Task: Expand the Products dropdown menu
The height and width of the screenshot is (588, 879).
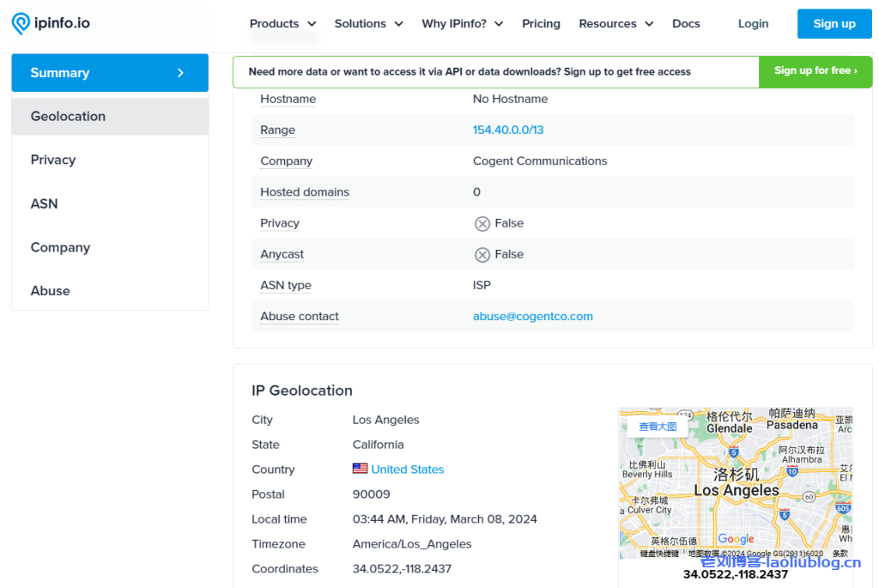Action: click(282, 24)
